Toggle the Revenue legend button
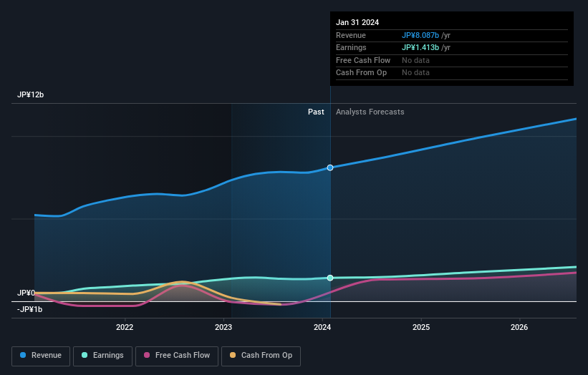The height and width of the screenshot is (375, 588). click(41, 356)
